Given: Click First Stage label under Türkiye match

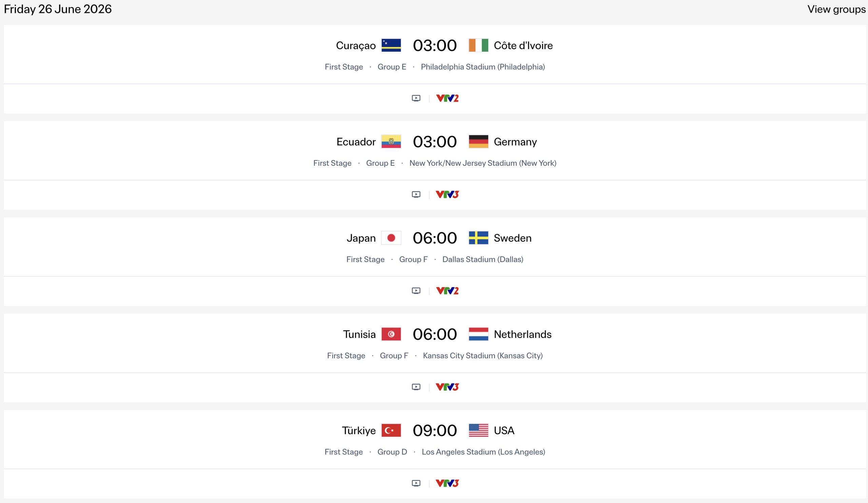Looking at the screenshot, I should click(344, 452).
